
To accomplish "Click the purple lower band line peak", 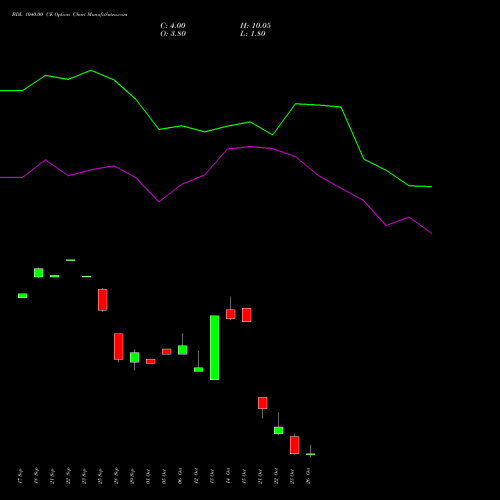I will point(251,147).
